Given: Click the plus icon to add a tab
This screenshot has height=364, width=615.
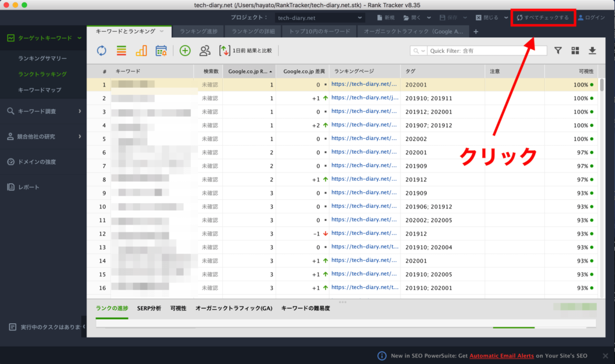Looking at the screenshot, I should tap(476, 31).
